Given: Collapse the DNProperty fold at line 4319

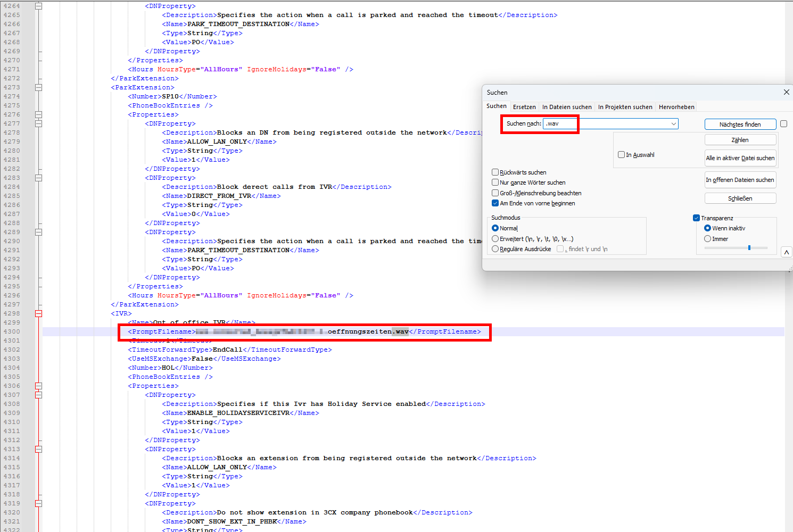Looking at the screenshot, I should pyautogui.click(x=38, y=503).
